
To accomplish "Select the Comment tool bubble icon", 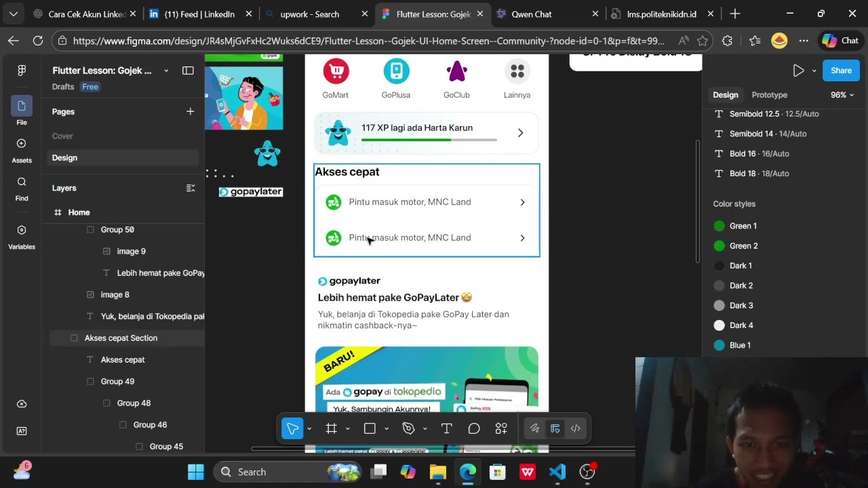I will click(474, 428).
